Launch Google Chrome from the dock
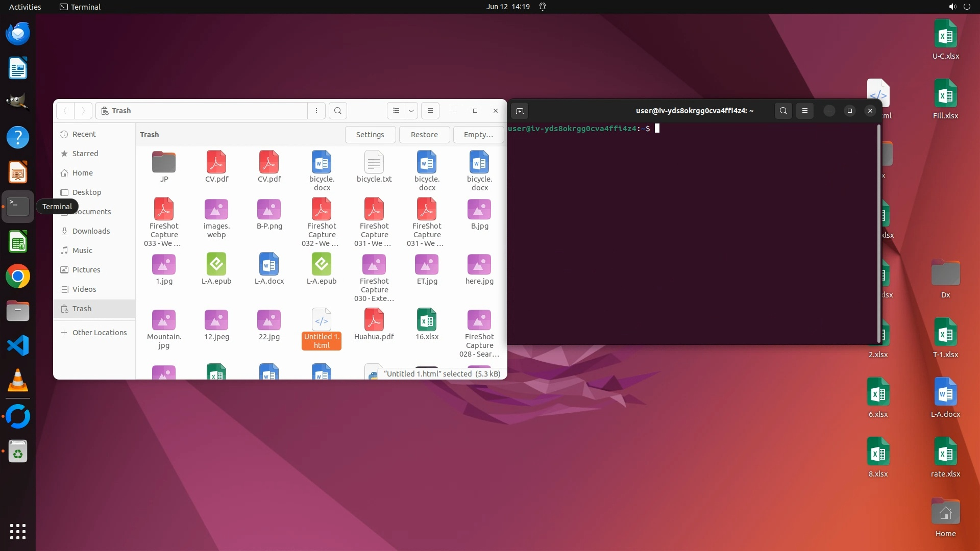 point(18,277)
